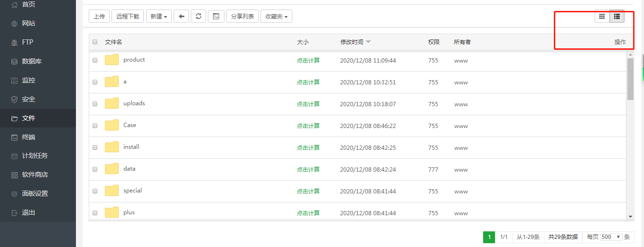
Task: Click the uploads folder icon
Action: 112,103
